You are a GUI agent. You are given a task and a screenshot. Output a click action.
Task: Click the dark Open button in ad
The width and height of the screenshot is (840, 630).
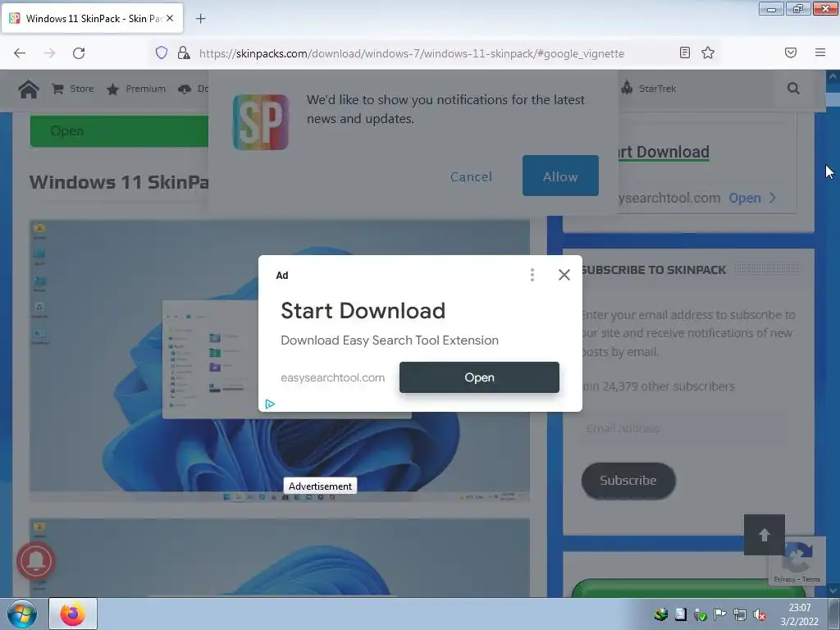point(479,377)
